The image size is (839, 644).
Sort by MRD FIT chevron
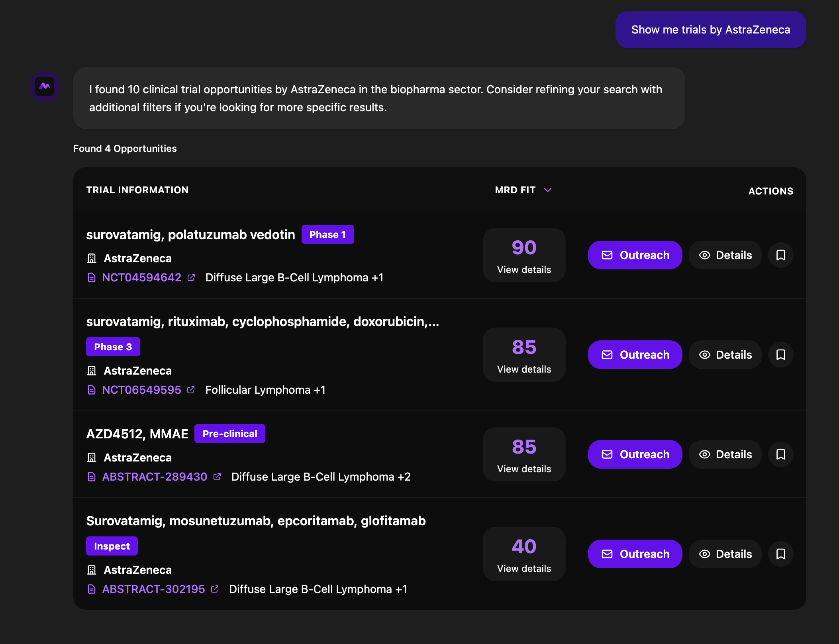pos(548,190)
